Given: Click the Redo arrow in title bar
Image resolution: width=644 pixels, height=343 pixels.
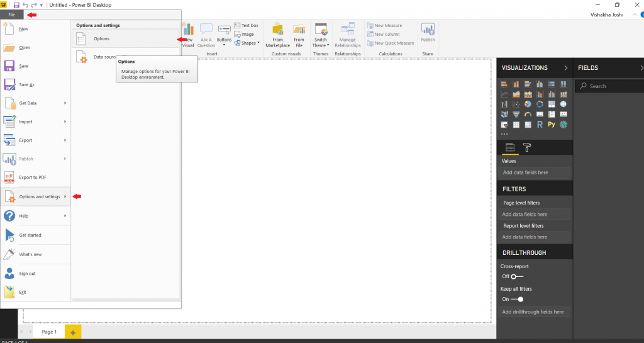Looking at the screenshot, I should [34, 5].
